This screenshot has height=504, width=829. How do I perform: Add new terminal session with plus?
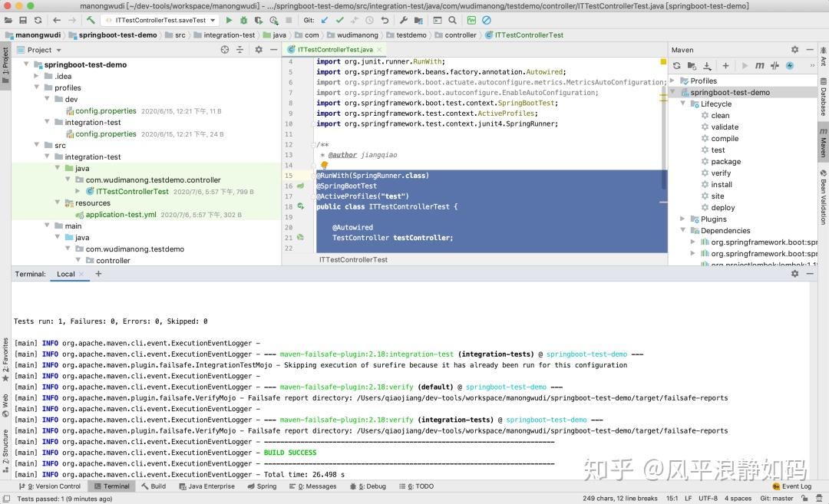tap(98, 274)
